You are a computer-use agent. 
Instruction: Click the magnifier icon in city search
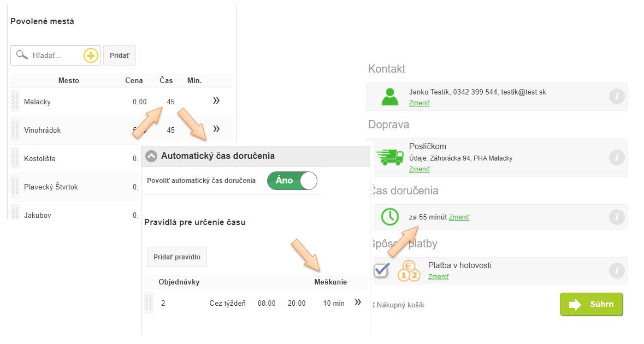point(22,55)
